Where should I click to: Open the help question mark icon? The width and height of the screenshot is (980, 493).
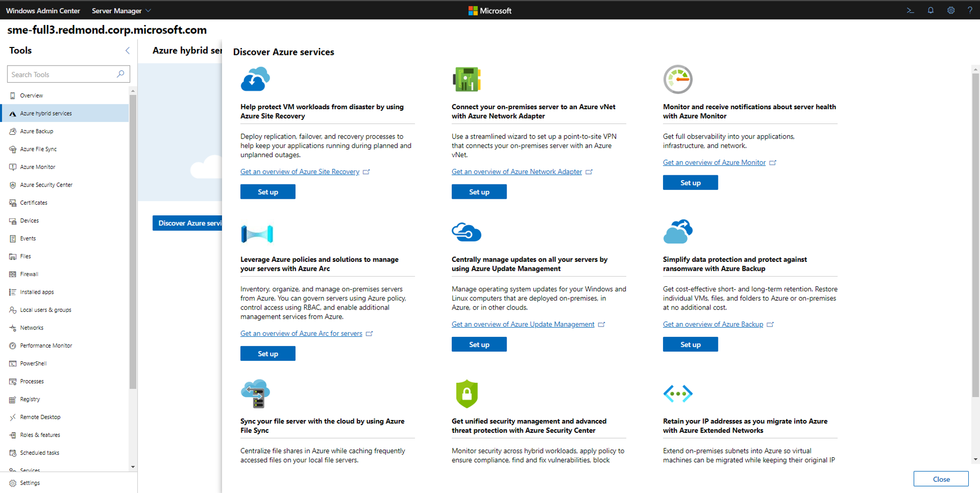point(970,10)
